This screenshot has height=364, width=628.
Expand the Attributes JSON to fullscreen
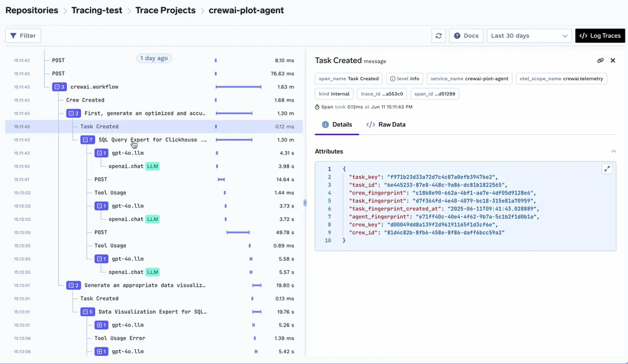(607, 168)
